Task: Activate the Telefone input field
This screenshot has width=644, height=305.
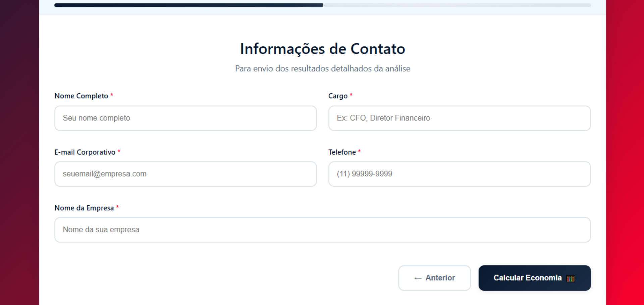Action: (x=459, y=174)
